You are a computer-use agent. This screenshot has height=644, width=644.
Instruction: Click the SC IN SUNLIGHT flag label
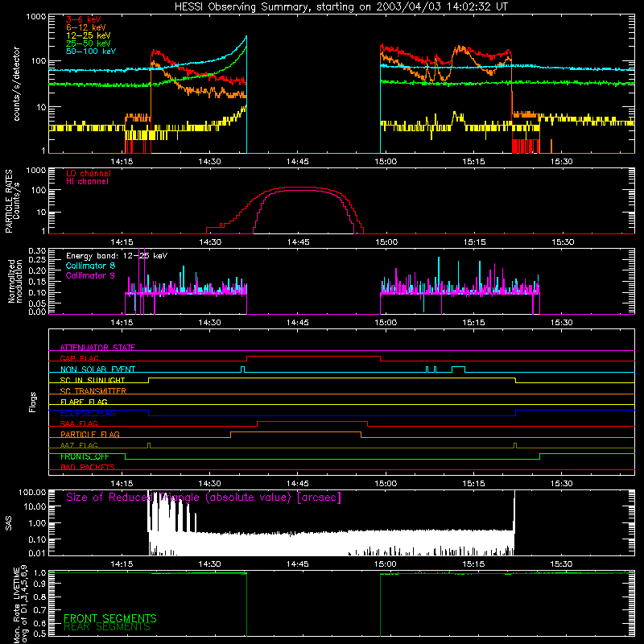pos(93,380)
